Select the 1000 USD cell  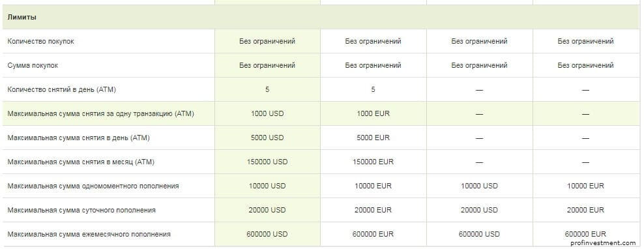[267, 114]
